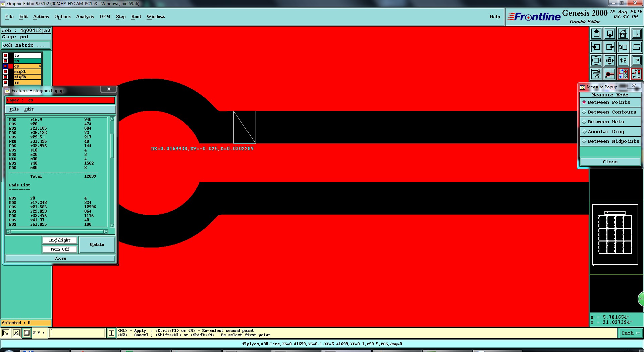The width and height of the screenshot is (644, 352).
Task: Toggle display of the 'sig2t' layer
Action: tap(5, 72)
